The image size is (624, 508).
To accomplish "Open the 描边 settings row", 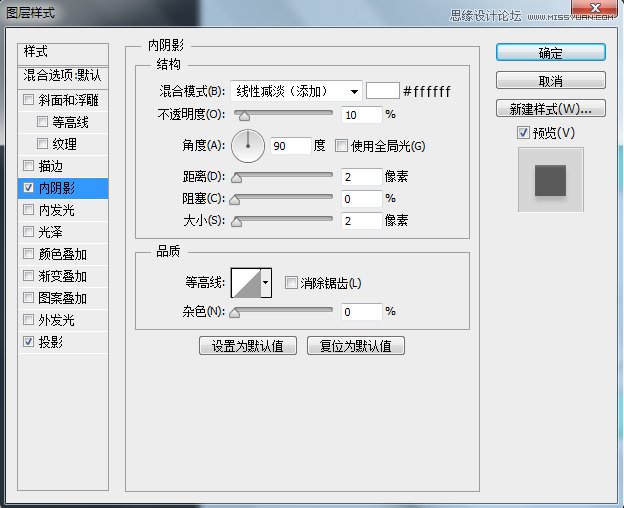I will point(63,165).
